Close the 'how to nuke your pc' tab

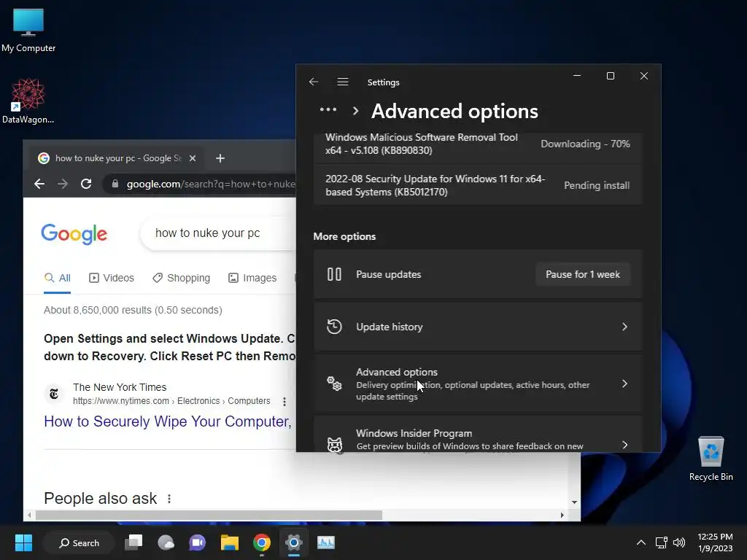coord(193,158)
